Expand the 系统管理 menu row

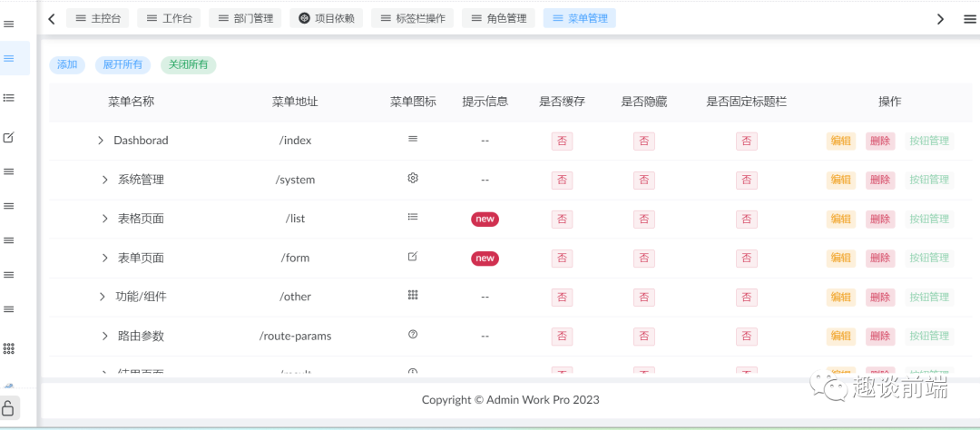click(105, 180)
